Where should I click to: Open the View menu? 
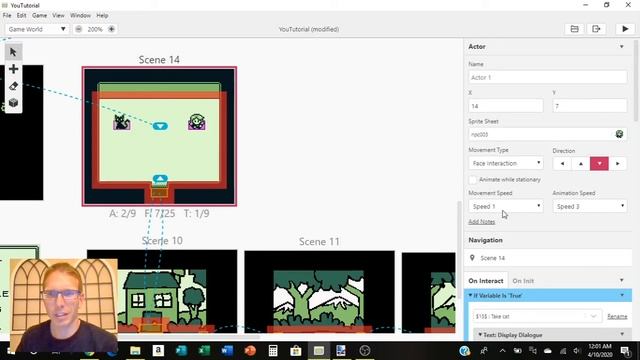tap(58, 15)
